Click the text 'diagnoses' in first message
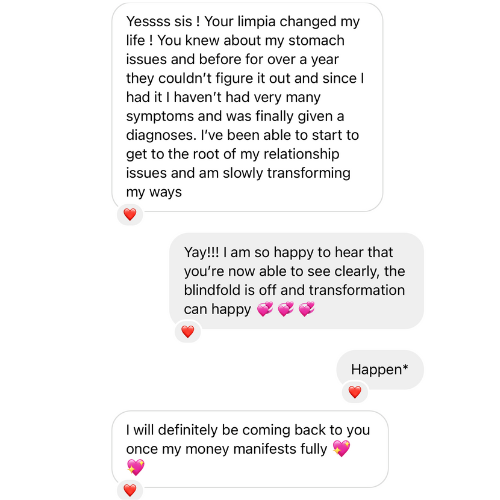Image resolution: width=500 pixels, height=500 pixels. pos(161,136)
